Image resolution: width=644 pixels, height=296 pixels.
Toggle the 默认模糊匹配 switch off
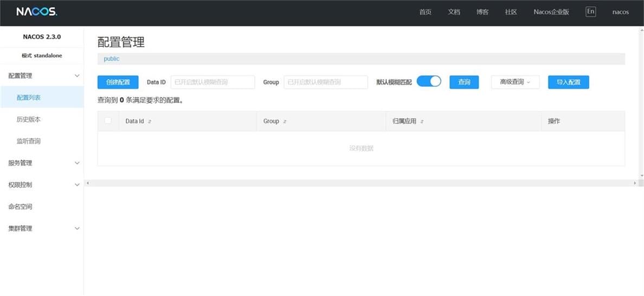pos(429,81)
